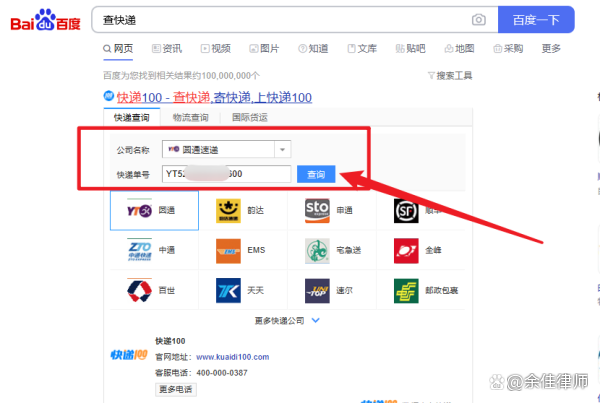The width and height of the screenshot is (600, 403).
Task: Click the blue 查询 button
Action: [x=316, y=174]
